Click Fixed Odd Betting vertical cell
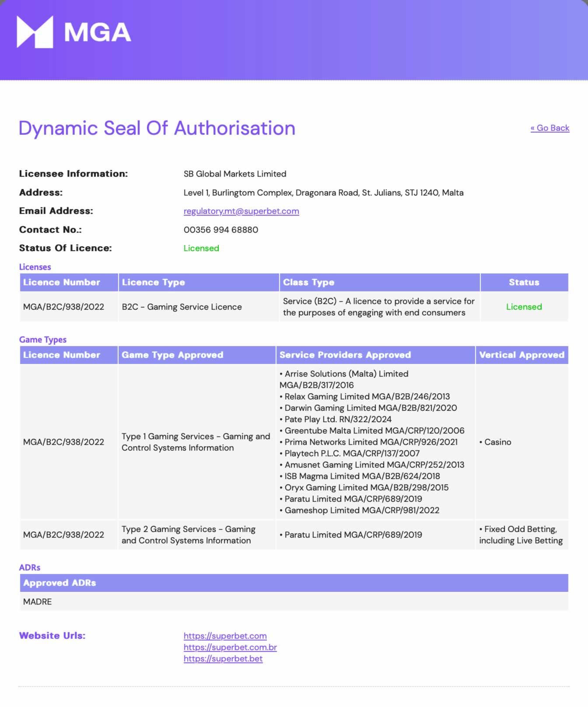The height and width of the screenshot is (707, 588). click(522, 535)
